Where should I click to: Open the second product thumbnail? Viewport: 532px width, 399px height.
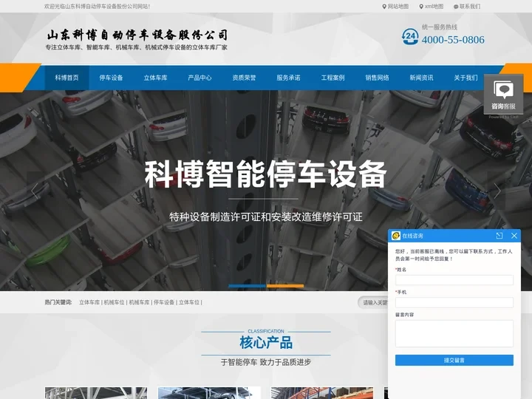[x=209, y=393]
